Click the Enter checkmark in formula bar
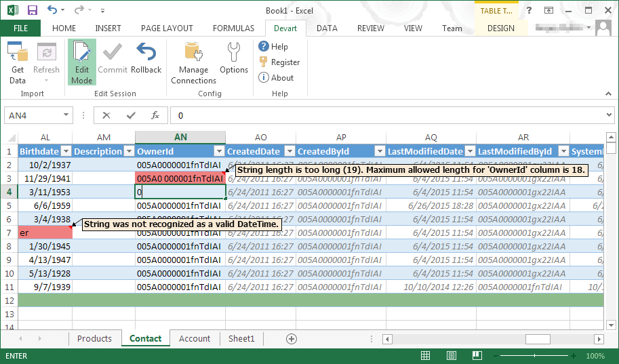Viewport: 619px width, 364px height. (x=131, y=115)
